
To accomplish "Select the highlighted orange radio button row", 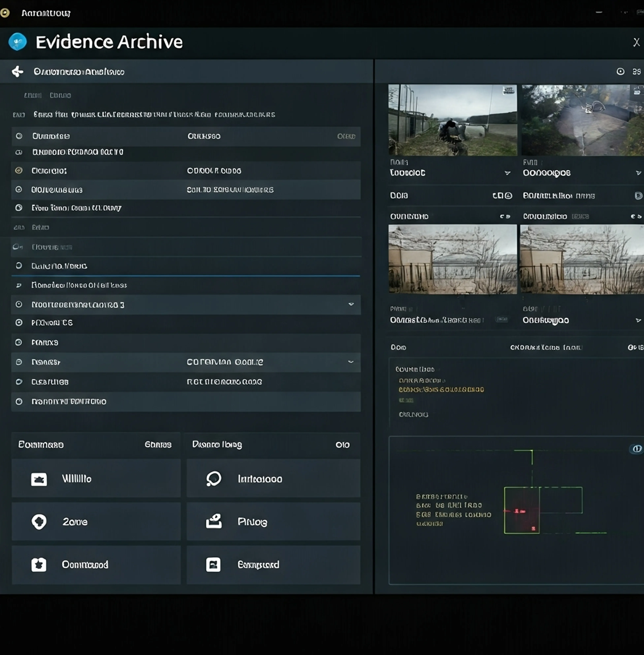I will pyautogui.click(x=19, y=170).
